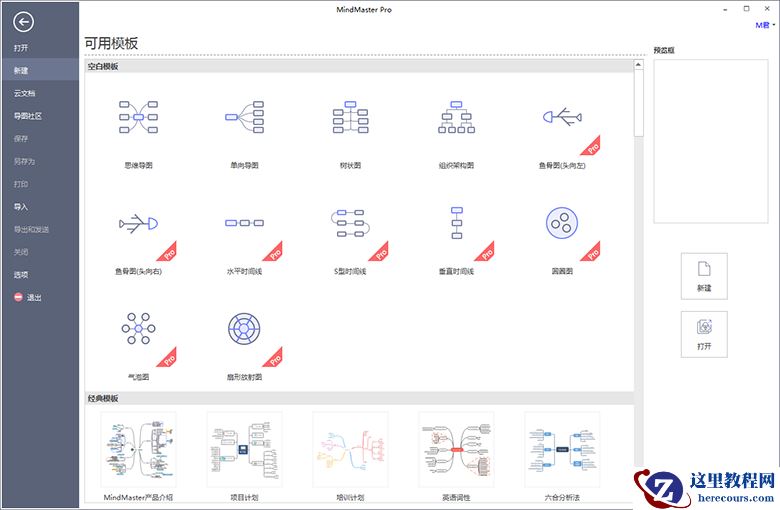The width and height of the screenshot is (780, 510).
Task: Click the empty 预览框 preview area
Action: coord(711,141)
